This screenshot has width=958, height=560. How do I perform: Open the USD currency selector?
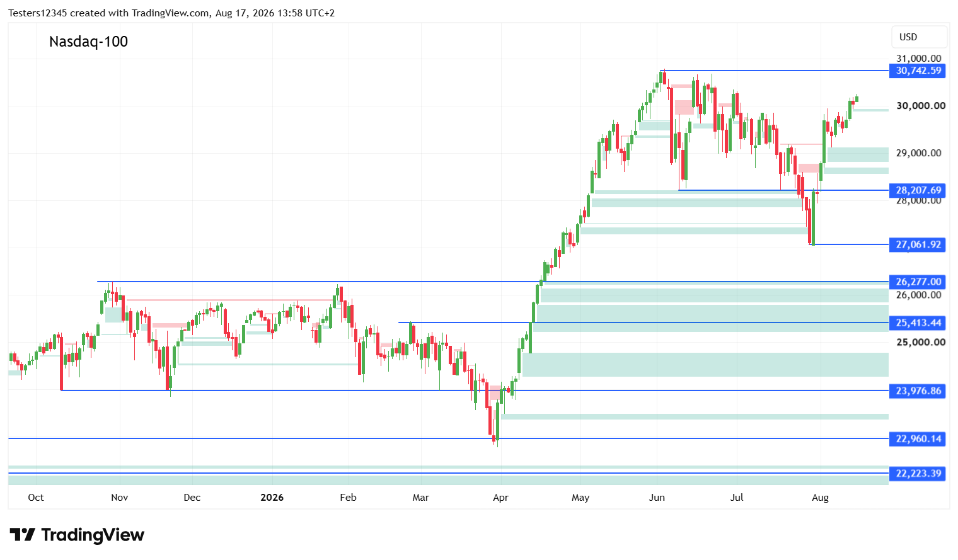pos(919,37)
